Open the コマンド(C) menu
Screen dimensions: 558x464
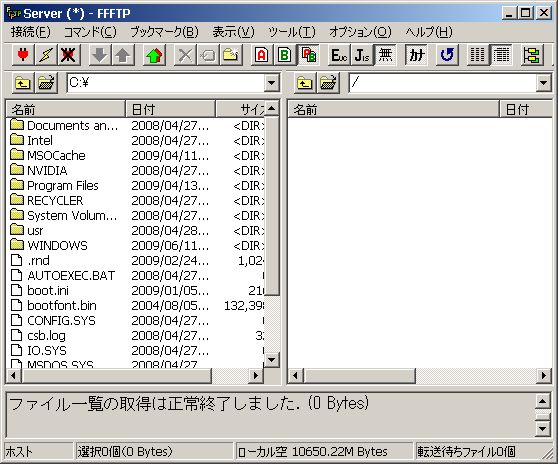click(90, 32)
